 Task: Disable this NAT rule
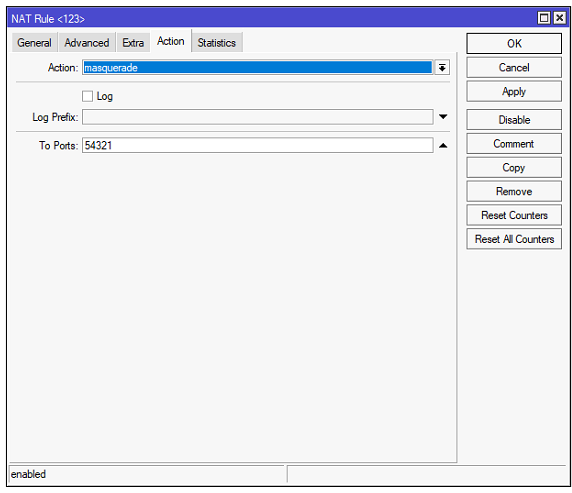tap(514, 120)
